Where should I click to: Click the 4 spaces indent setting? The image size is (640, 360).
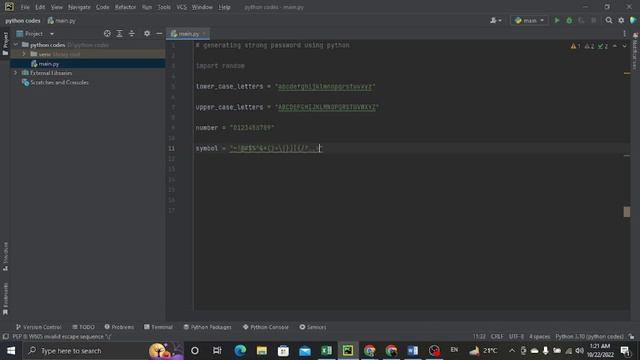coord(540,337)
